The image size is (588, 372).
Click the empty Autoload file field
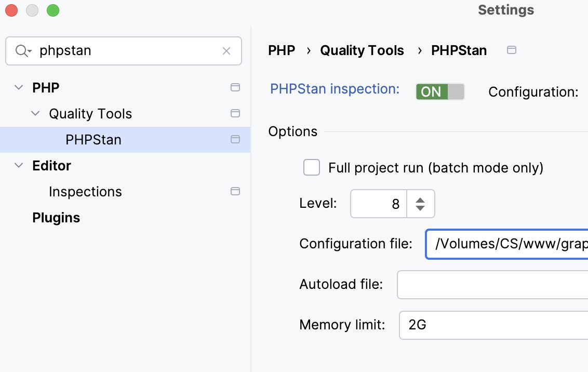point(492,285)
